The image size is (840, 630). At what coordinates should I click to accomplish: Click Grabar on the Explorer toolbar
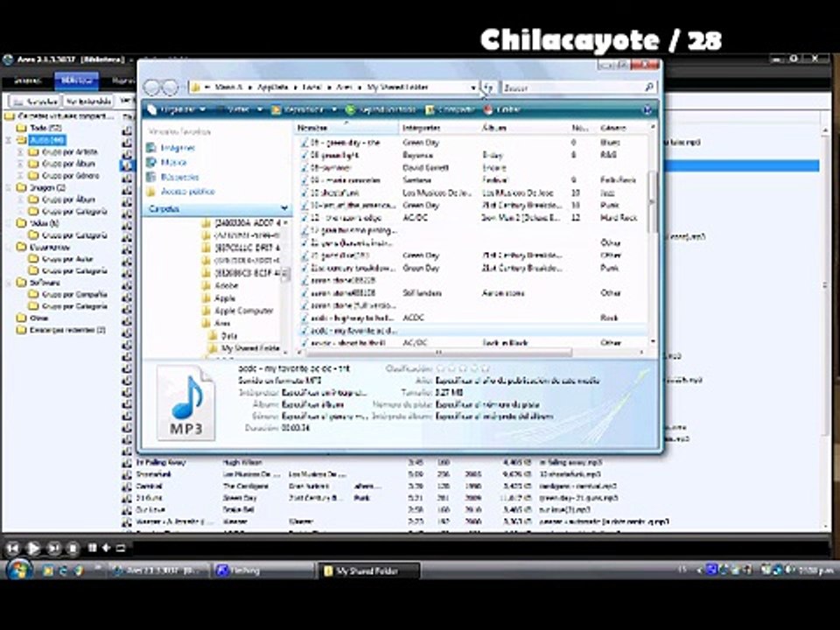pyautogui.click(x=502, y=110)
